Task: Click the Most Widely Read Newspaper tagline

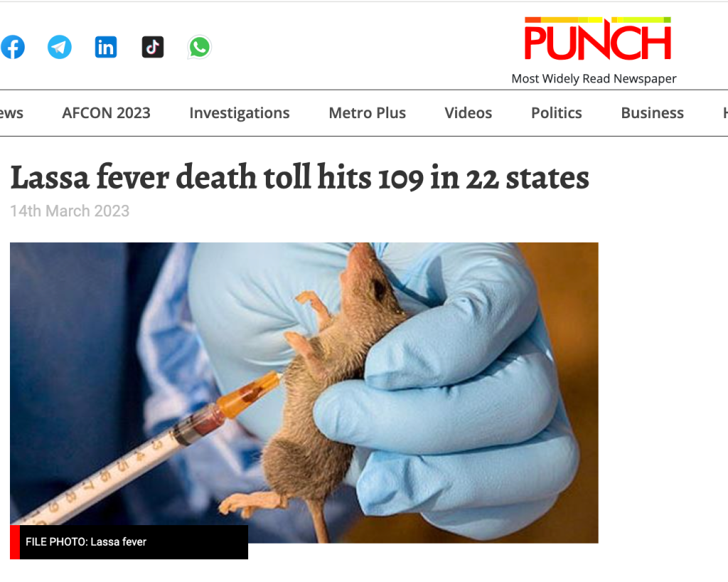Action: (594, 78)
